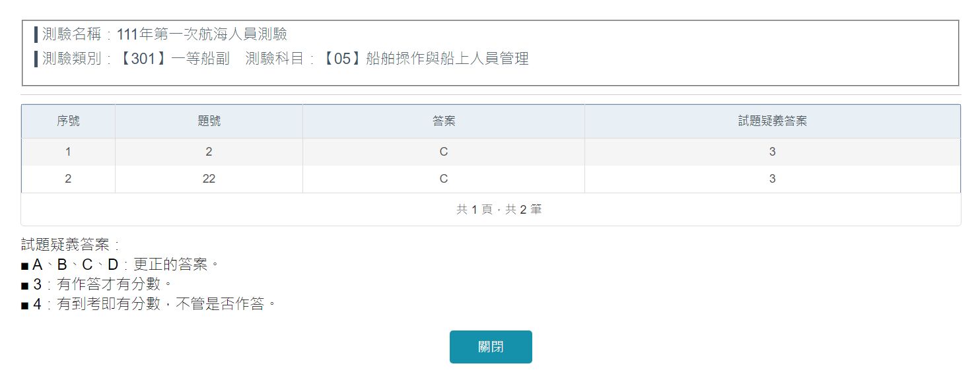Screen dimensions: 980x376
Task: Click the 試題疑義答案 value in first row
Action: click(772, 152)
